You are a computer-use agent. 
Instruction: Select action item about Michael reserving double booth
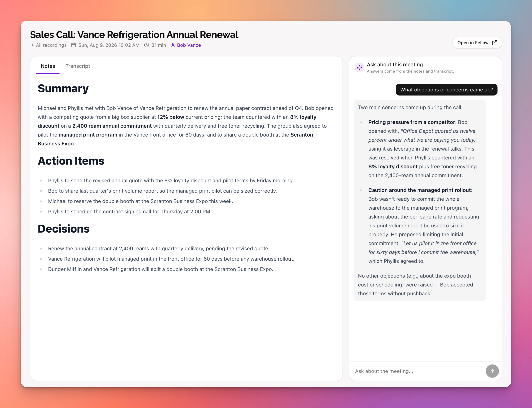(140, 201)
